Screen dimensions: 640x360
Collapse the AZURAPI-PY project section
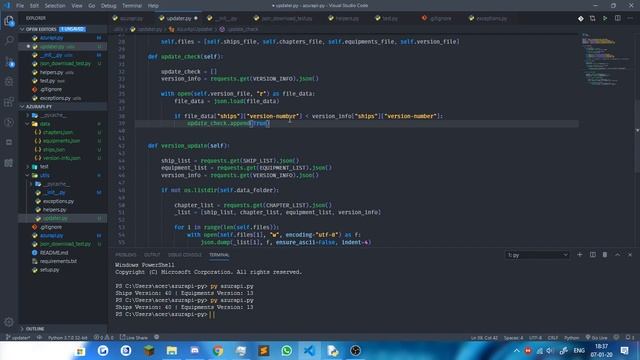(63, 107)
